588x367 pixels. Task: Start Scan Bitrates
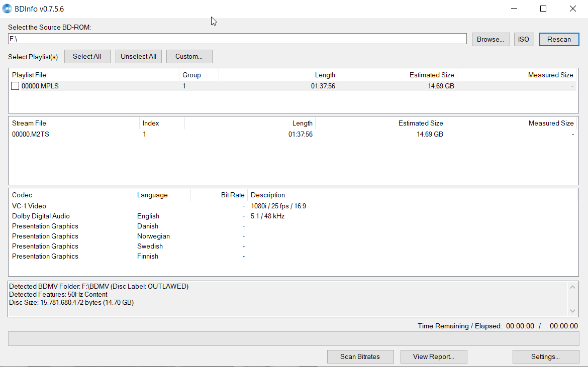click(360, 356)
